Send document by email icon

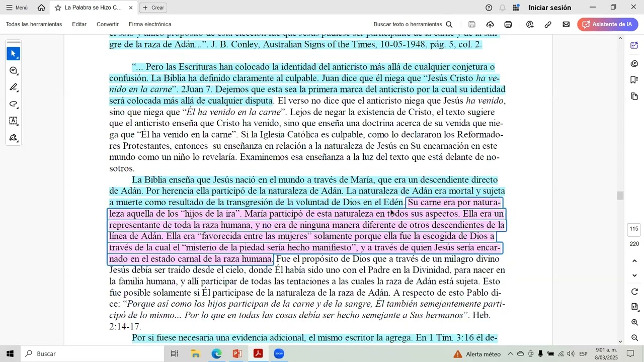click(566, 24)
